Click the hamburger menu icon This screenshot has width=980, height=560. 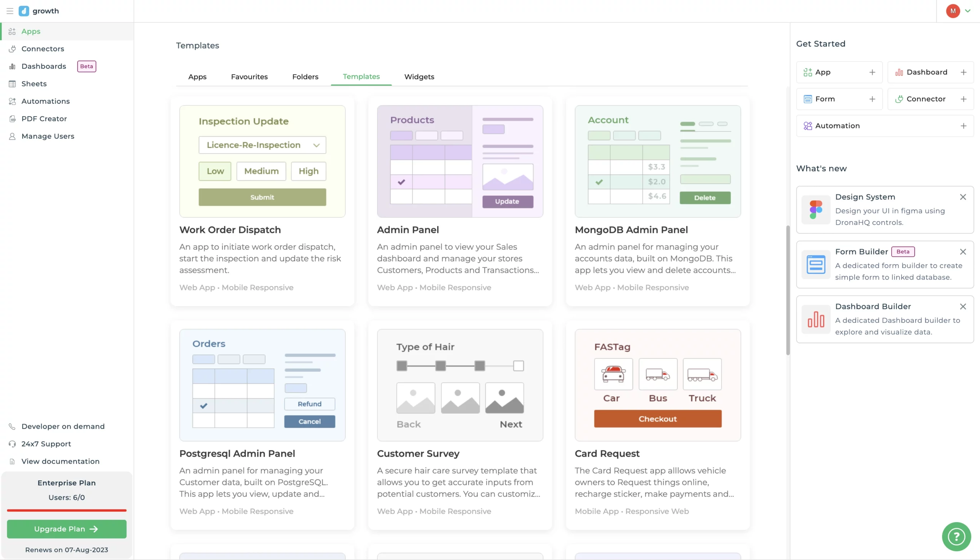(x=10, y=11)
